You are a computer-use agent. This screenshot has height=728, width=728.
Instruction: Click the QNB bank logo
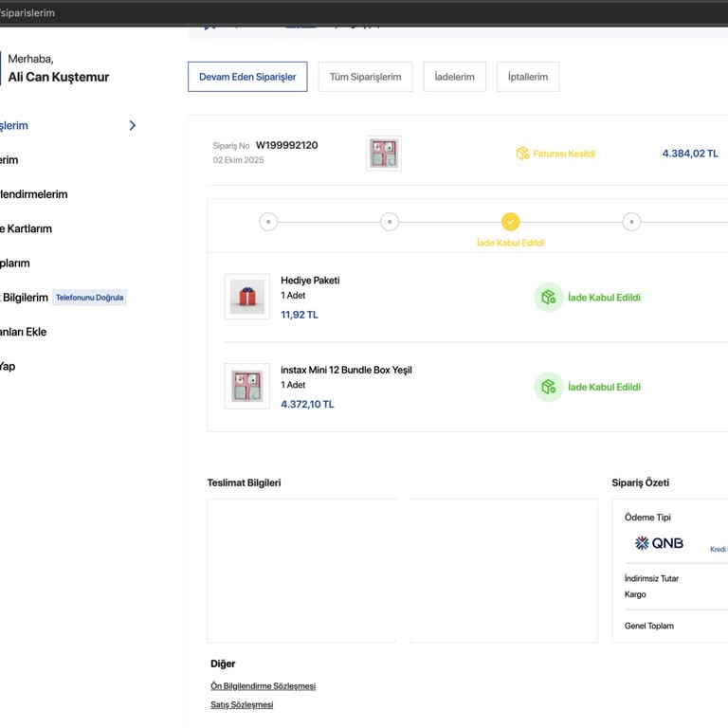pyautogui.click(x=659, y=543)
